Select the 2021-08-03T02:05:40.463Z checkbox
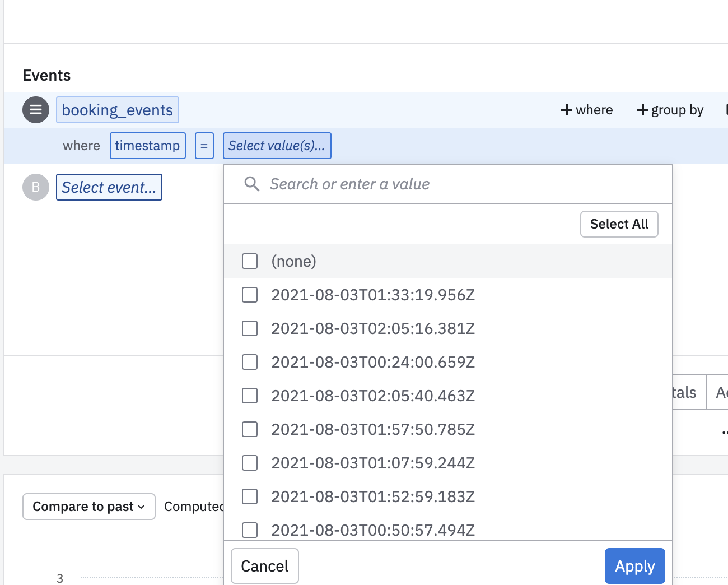The image size is (728, 585). 250,396
